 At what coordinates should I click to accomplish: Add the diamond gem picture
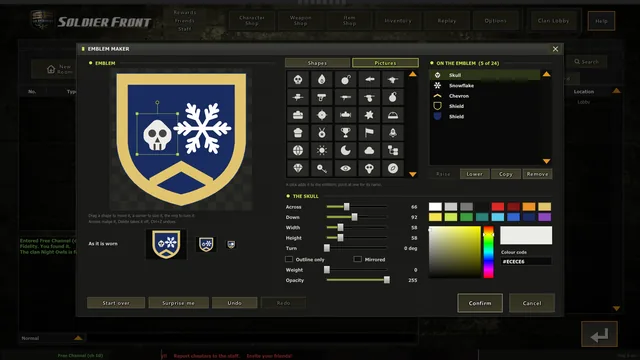click(298, 168)
